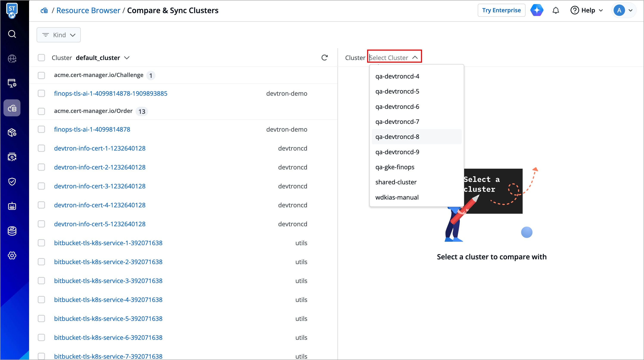Click the Try Enterprise button
This screenshot has width=644, height=360.
pyautogui.click(x=501, y=11)
